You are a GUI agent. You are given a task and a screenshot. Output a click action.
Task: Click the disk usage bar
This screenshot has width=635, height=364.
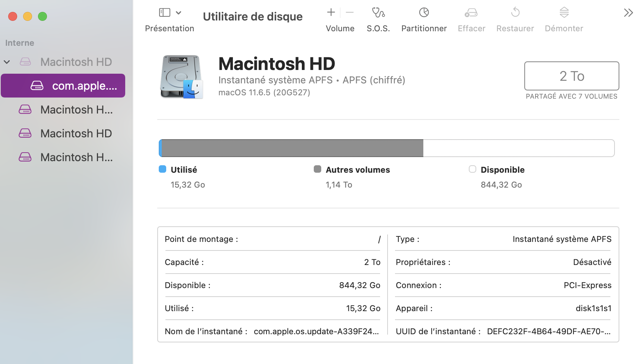click(386, 148)
